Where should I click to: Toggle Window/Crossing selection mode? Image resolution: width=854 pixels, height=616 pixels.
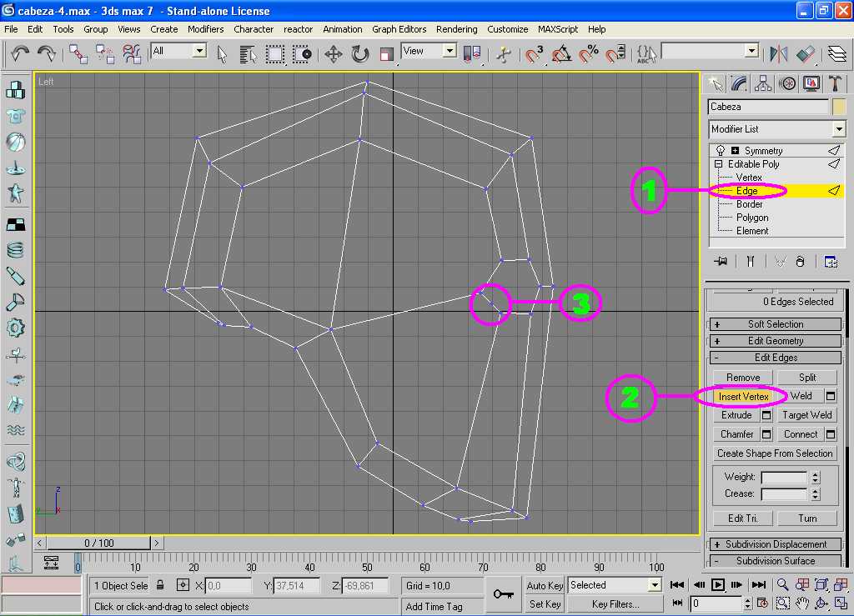302,54
